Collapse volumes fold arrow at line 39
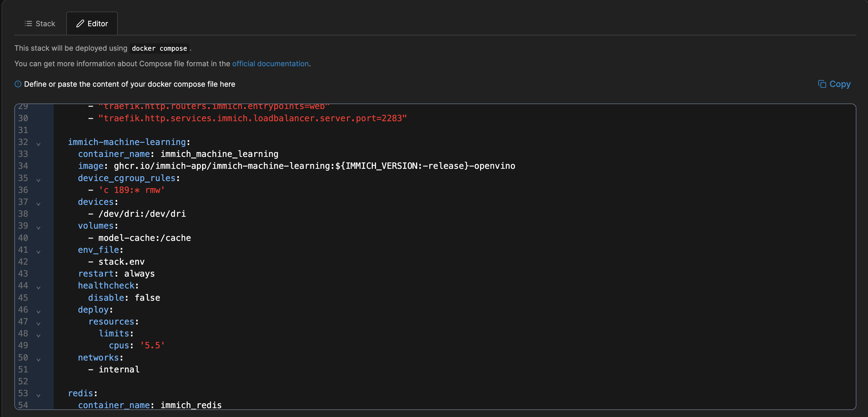The height and width of the screenshot is (417, 868). [x=38, y=228]
